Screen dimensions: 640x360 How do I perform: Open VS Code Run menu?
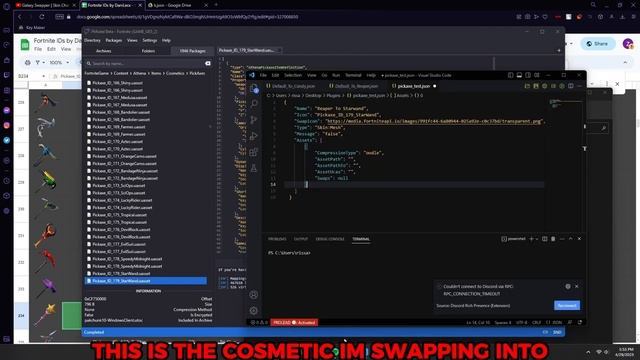point(336,75)
